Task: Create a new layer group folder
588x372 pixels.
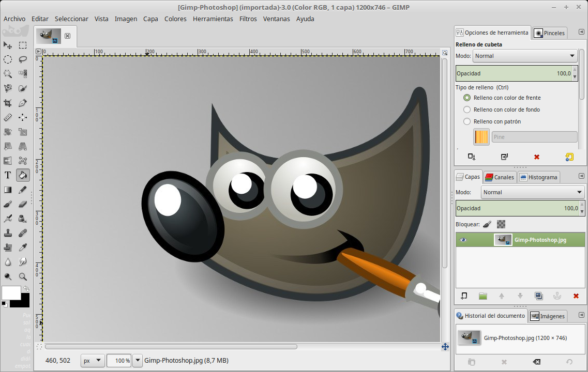Action: pyautogui.click(x=483, y=296)
